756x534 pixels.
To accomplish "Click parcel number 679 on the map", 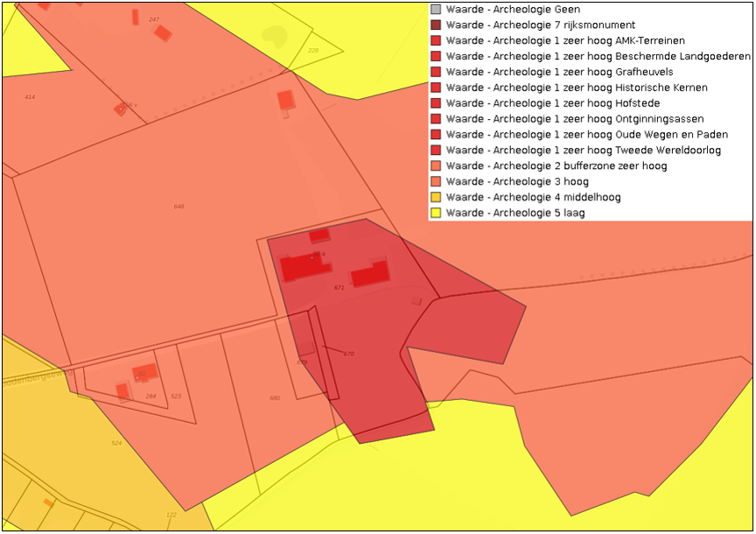I will (302, 362).
